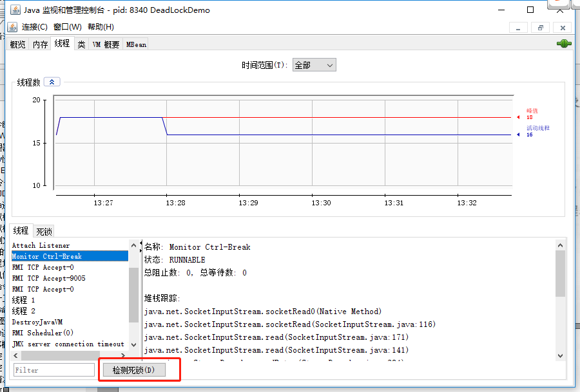Screen dimensions: 580x392
Task: Open the 连接(C) menu
Action: pos(35,27)
